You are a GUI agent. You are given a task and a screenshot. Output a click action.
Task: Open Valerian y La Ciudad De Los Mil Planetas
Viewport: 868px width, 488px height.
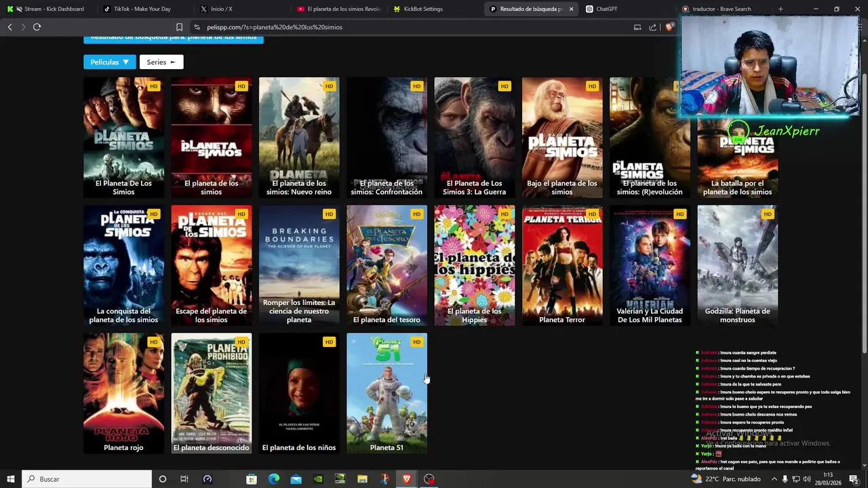pos(650,266)
